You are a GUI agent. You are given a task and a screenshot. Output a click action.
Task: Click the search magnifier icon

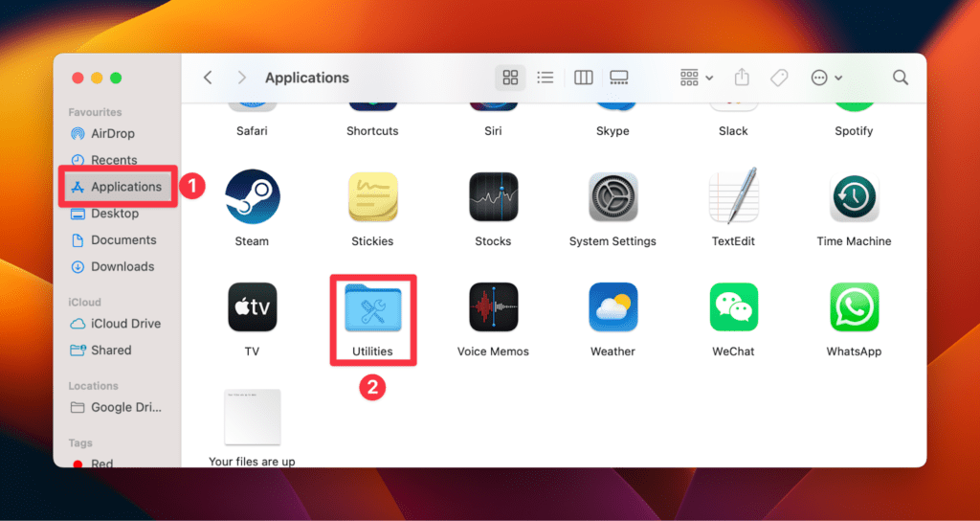[x=901, y=78]
